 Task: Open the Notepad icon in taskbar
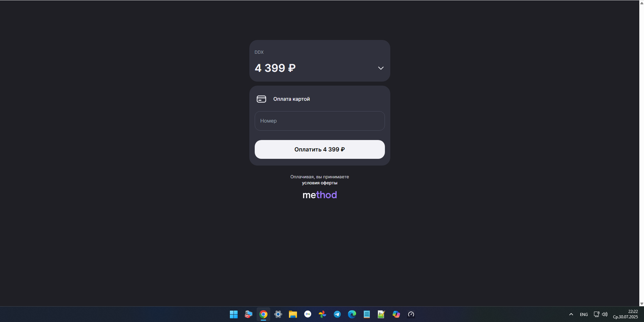coord(367,314)
